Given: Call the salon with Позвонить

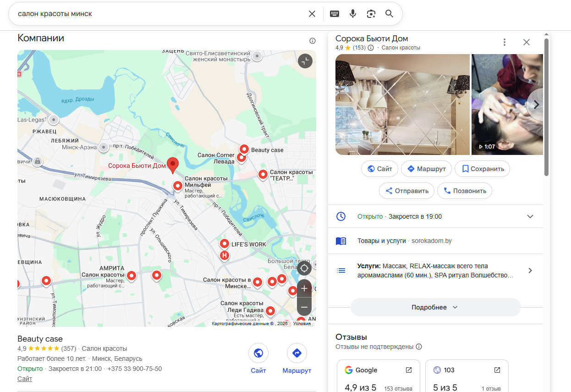Looking at the screenshot, I should click(465, 191).
